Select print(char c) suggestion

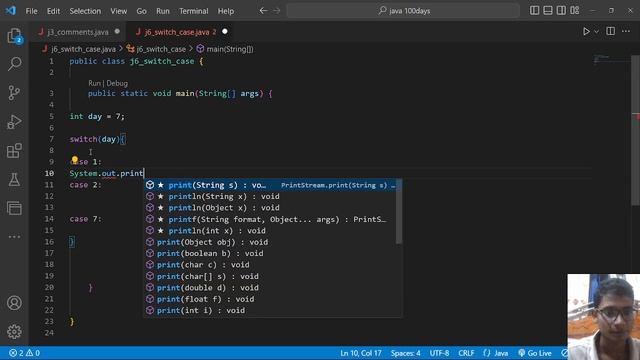click(270, 265)
